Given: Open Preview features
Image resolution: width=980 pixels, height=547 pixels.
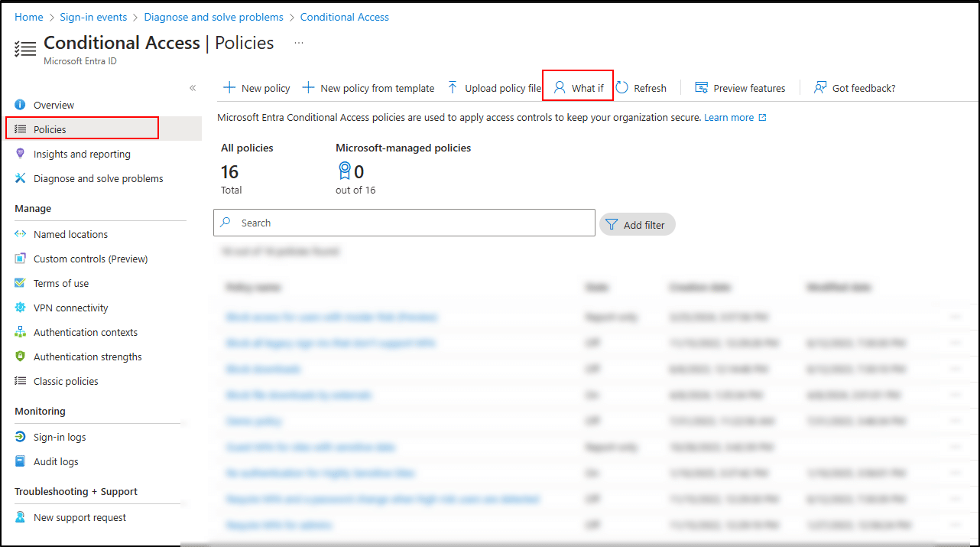Looking at the screenshot, I should tap(740, 88).
